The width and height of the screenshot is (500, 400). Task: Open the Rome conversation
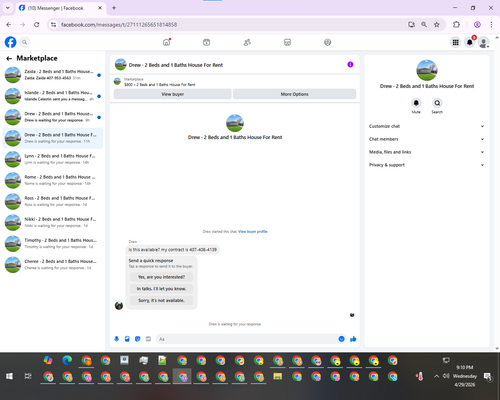coord(53,180)
